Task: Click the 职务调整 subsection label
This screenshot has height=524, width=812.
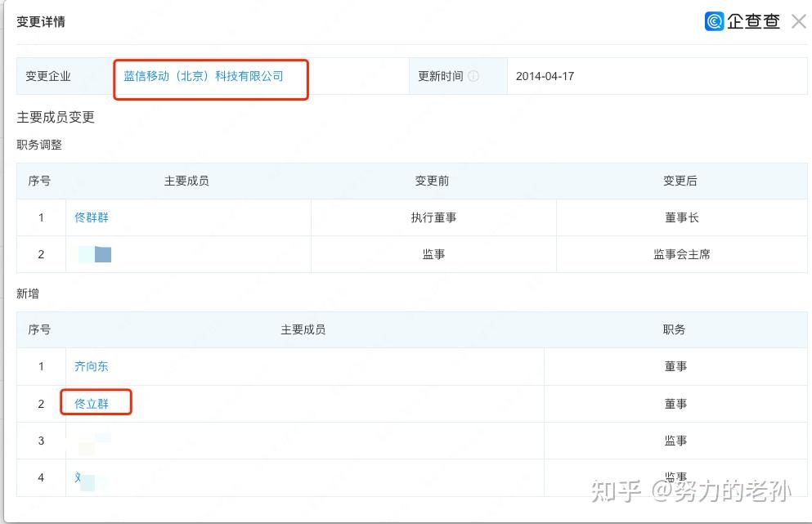Action: pos(39,145)
